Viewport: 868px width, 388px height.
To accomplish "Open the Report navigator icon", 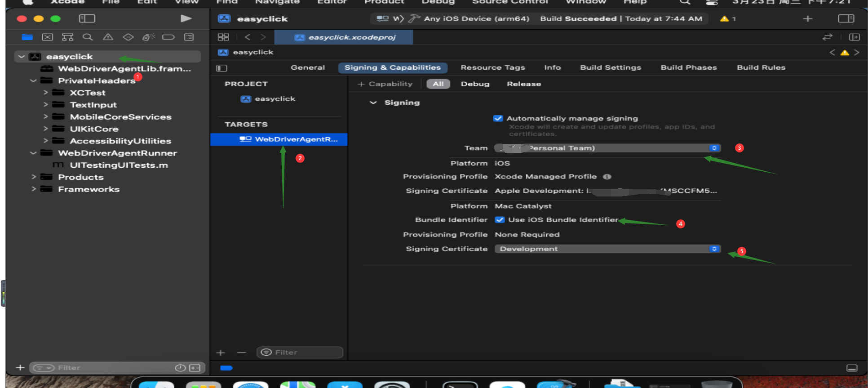I will pos(189,37).
